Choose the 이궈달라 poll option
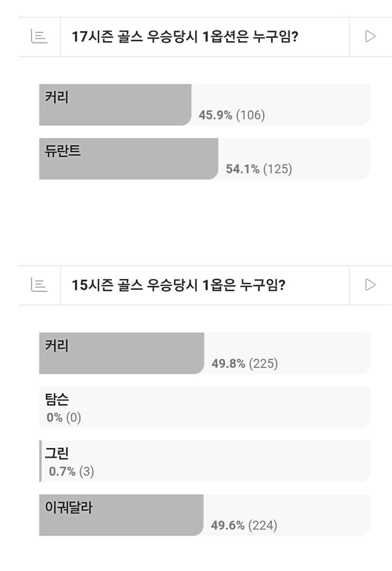 click(205, 515)
